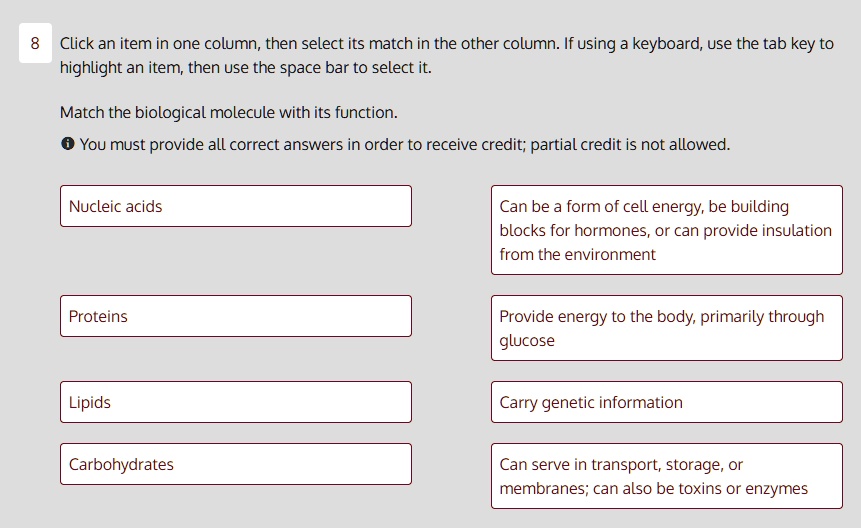The image size is (861, 528).
Task: Select the Nucleic acids item
Action: (x=235, y=206)
